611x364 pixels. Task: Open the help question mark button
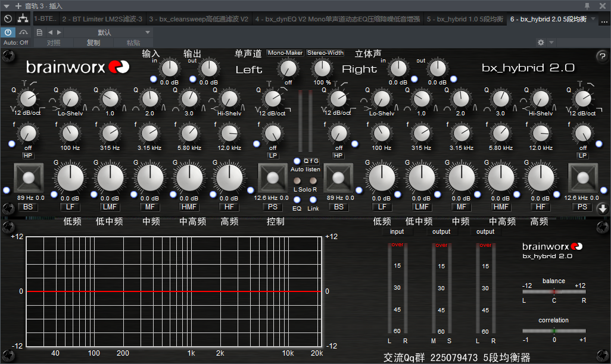pos(603,56)
